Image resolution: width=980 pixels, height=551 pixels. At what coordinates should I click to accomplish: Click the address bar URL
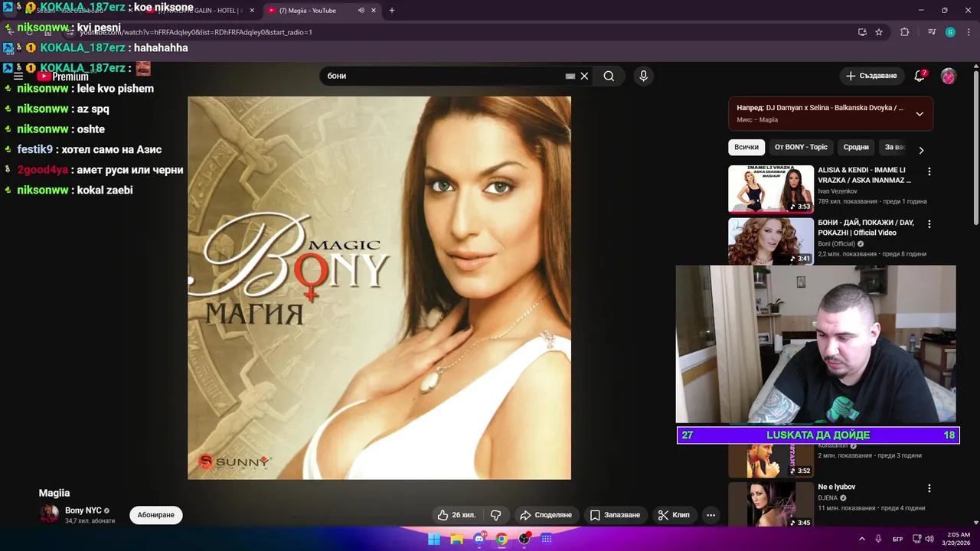[x=197, y=32]
